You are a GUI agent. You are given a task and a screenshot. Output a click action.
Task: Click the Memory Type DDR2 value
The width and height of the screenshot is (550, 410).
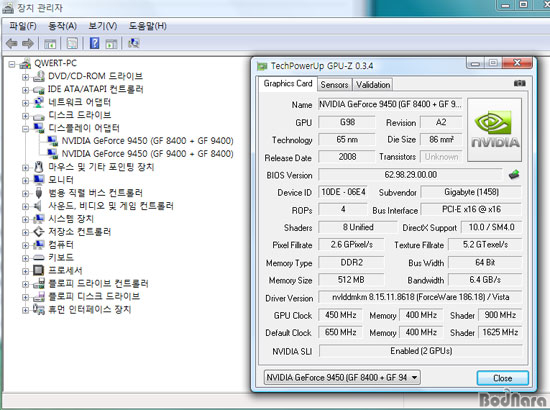[x=351, y=262]
